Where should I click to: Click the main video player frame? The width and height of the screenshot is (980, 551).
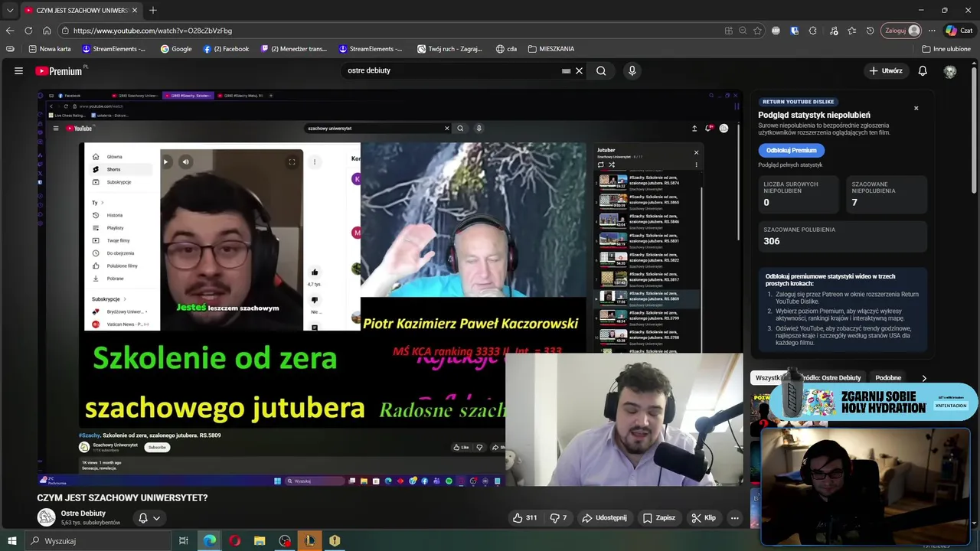pos(390,288)
